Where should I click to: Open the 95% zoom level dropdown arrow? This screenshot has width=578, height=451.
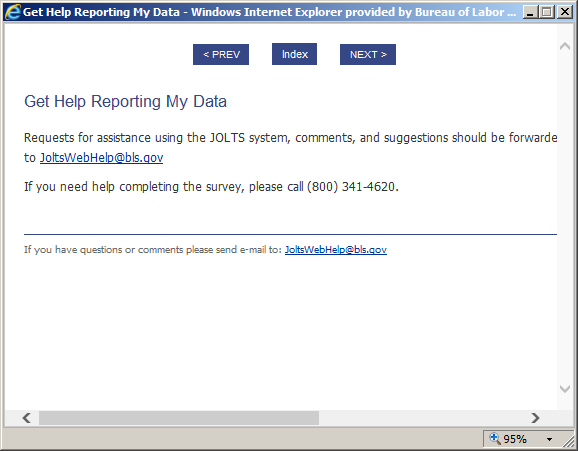pos(549,439)
